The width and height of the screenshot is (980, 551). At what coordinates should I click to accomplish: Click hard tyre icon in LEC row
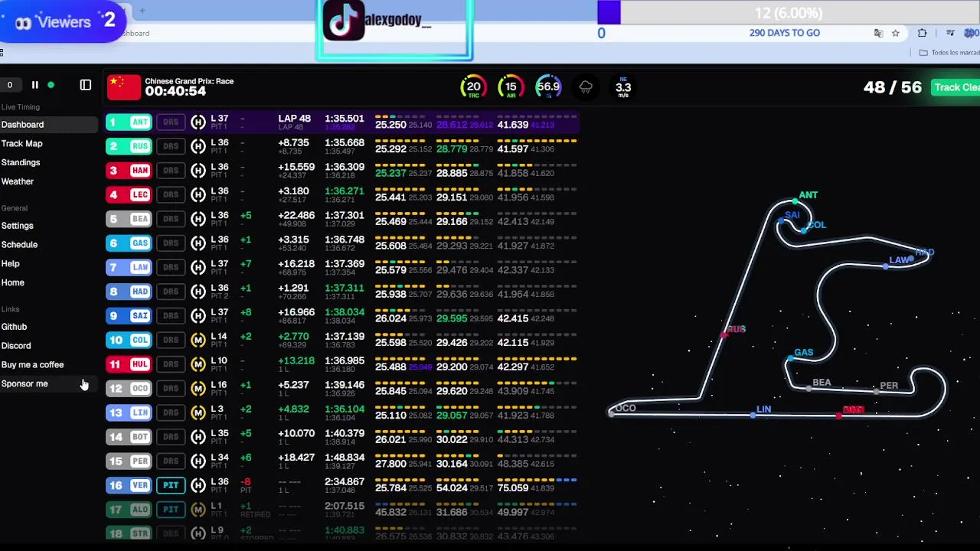(x=198, y=194)
